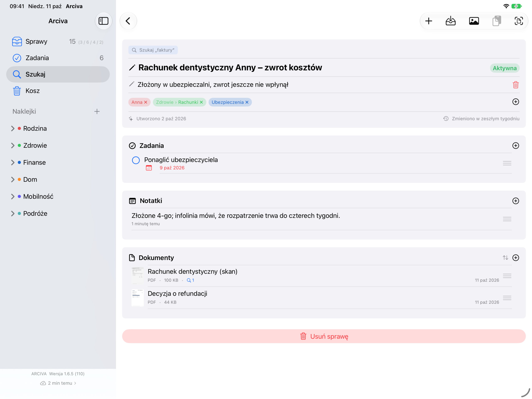Expand the Rodzina sticker group
This screenshot has height=399, width=532.
(x=13, y=128)
